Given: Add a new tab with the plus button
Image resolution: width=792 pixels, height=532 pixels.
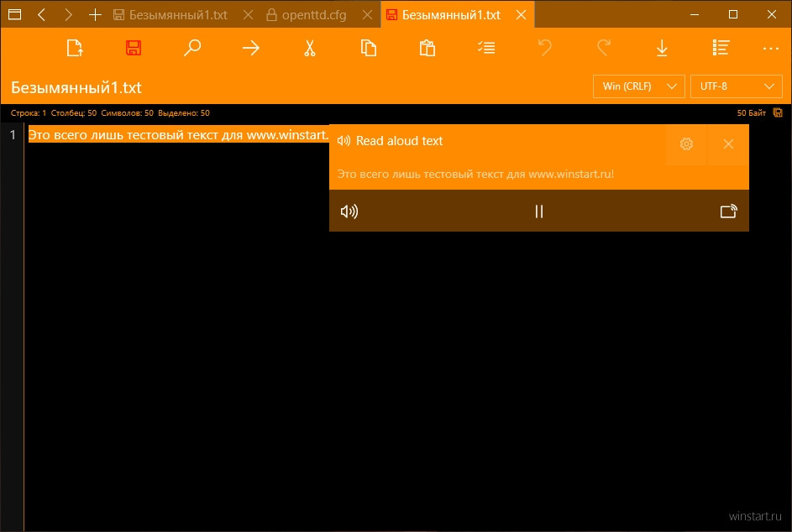Looking at the screenshot, I should tap(95, 14).
